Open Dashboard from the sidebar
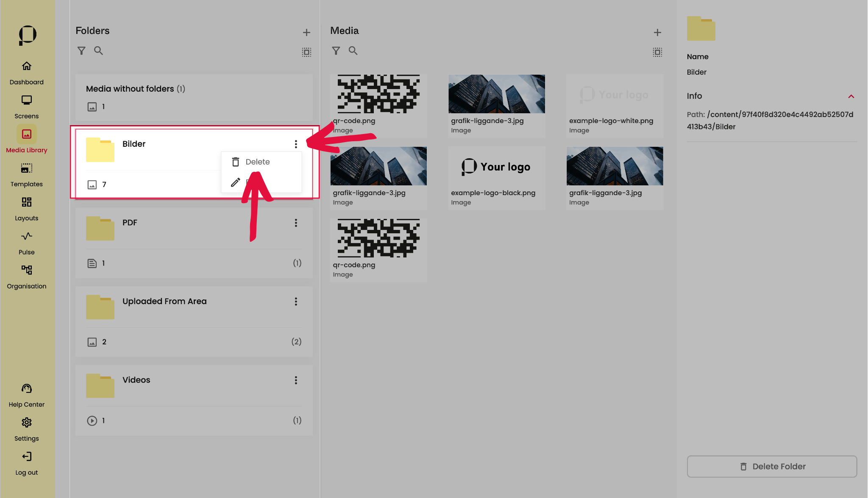 pos(26,72)
